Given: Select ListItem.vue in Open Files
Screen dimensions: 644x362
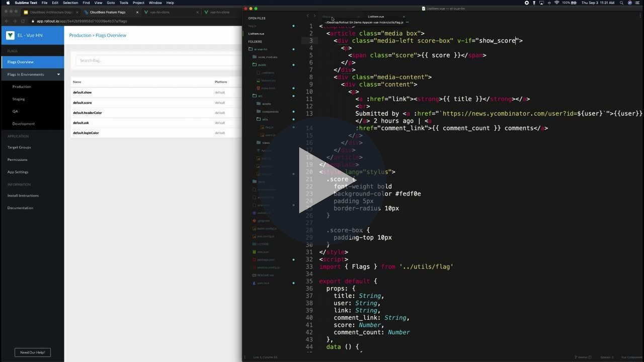Looking at the screenshot, I should pos(256,34).
